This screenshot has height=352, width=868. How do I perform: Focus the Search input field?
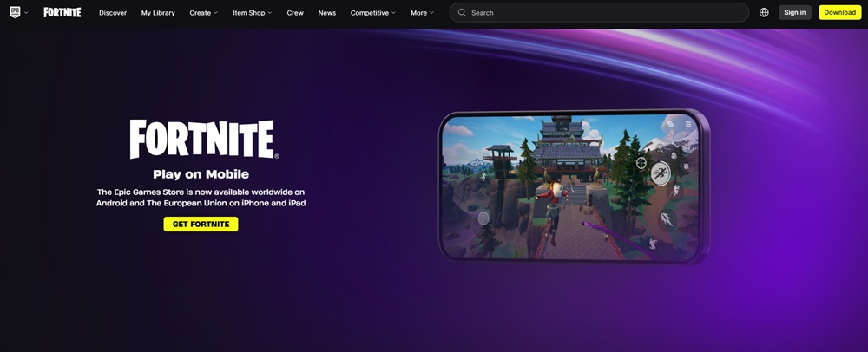(x=599, y=12)
